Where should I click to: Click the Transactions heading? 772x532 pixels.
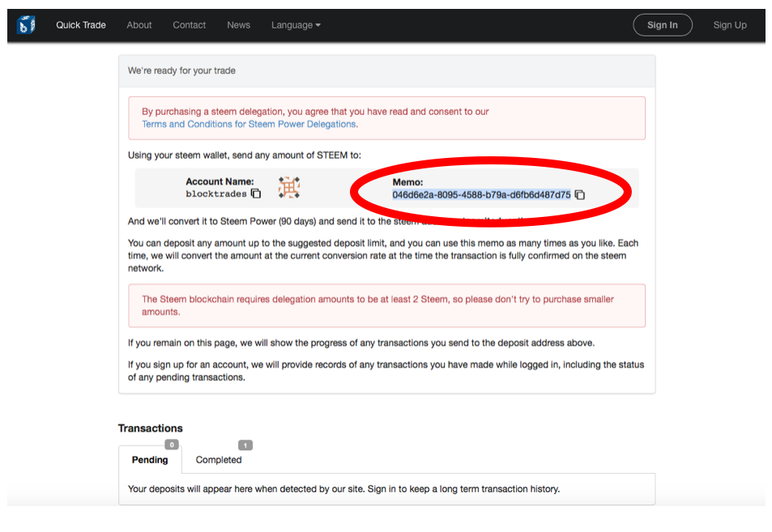150,428
